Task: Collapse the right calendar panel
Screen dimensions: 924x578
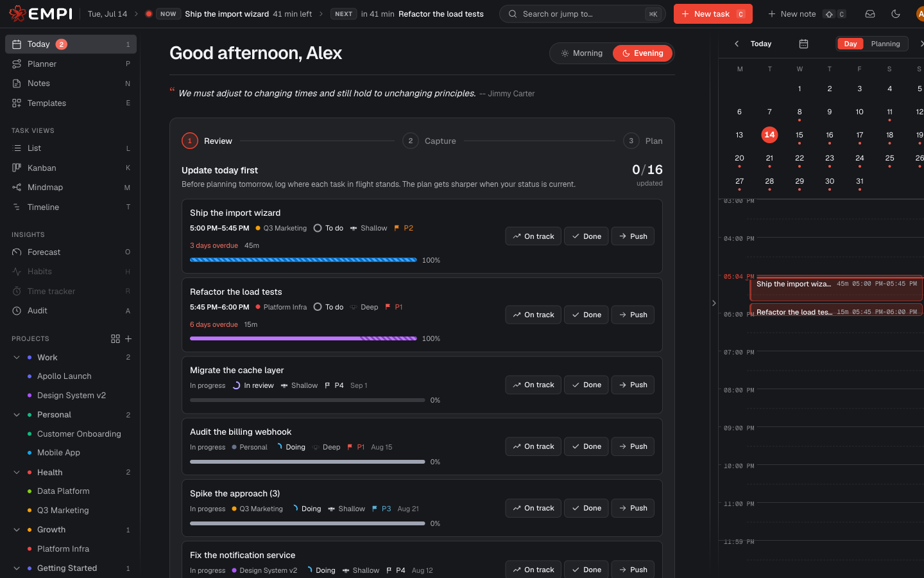Action: (714, 303)
